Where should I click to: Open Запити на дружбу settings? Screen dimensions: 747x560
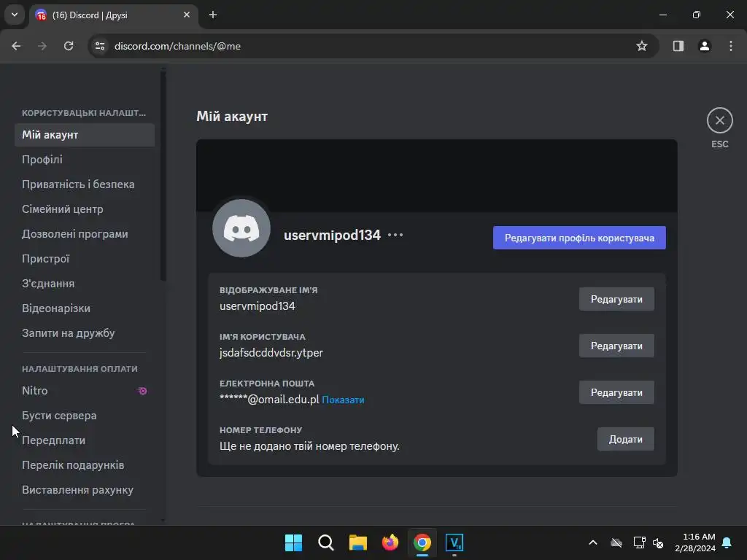tap(85, 332)
